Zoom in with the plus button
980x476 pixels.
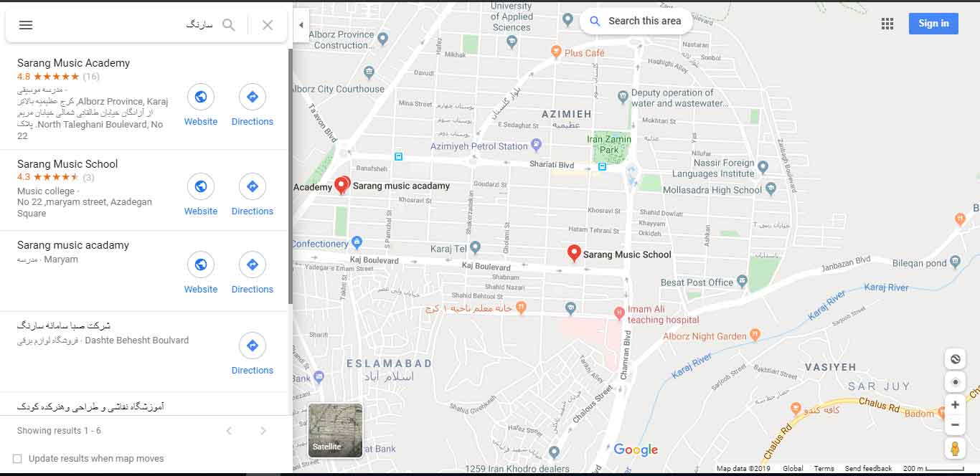click(955, 405)
